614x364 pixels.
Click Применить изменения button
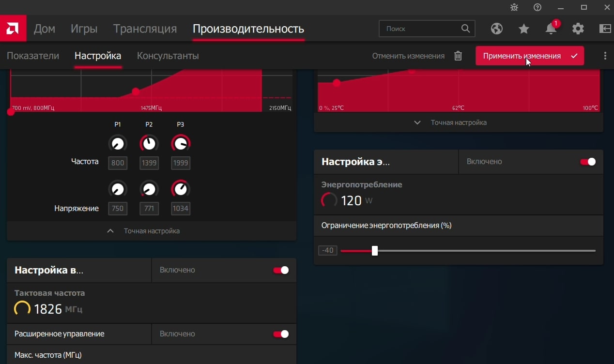click(x=529, y=56)
